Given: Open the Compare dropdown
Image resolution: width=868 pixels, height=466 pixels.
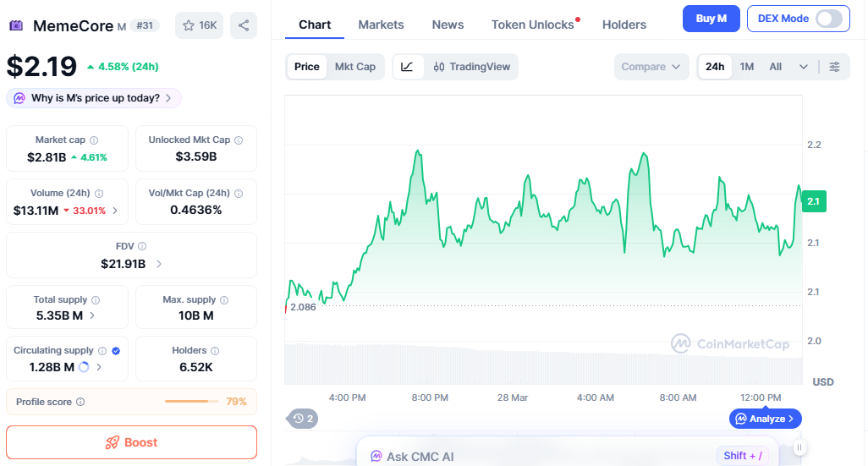Looking at the screenshot, I should pos(651,67).
